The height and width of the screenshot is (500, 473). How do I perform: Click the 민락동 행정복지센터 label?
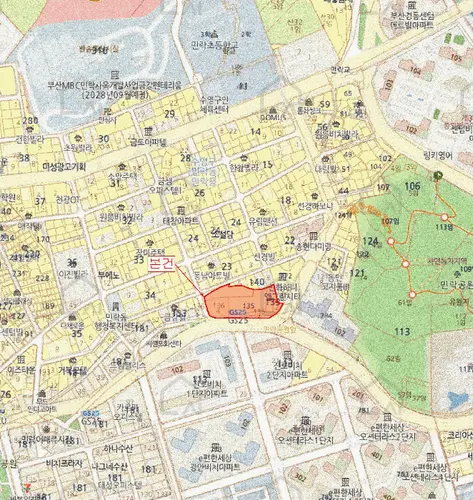tap(115, 321)
